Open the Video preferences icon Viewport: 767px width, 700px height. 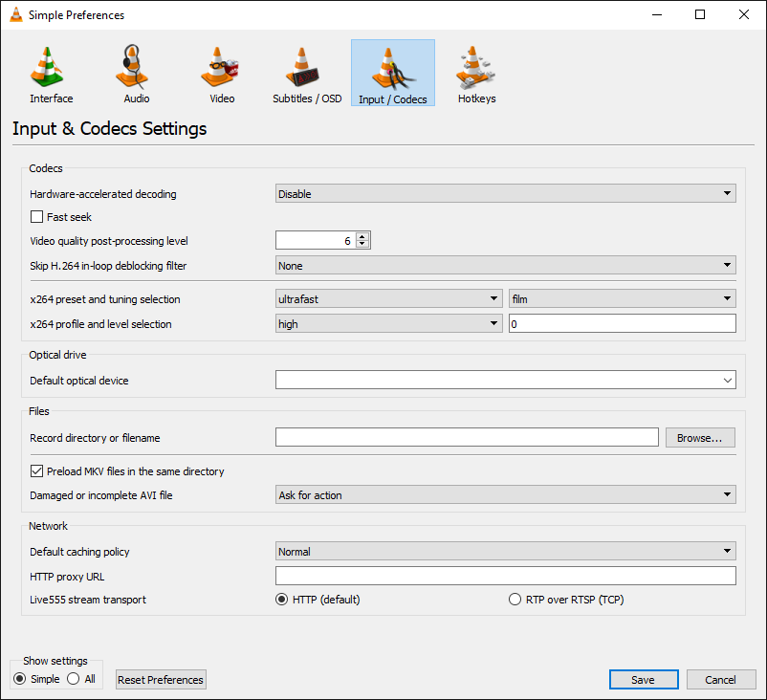point(222,73)
